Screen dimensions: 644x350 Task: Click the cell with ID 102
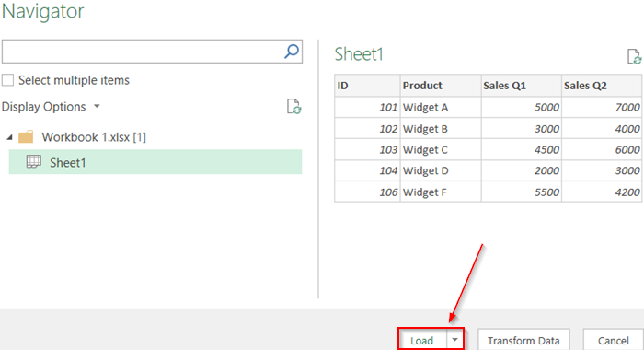click(367, 129)
